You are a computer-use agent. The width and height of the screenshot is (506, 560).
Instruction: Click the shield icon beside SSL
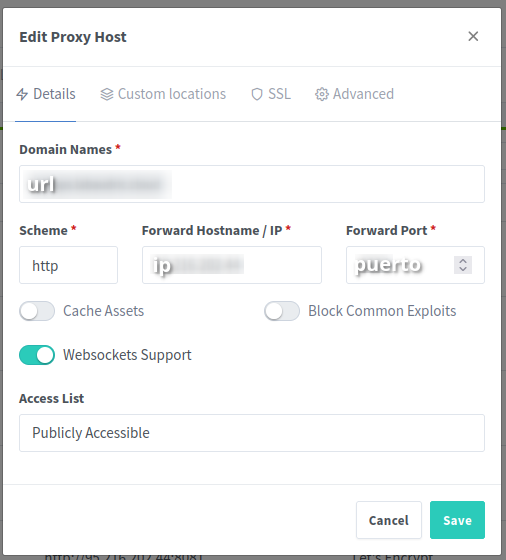[257, 94]
